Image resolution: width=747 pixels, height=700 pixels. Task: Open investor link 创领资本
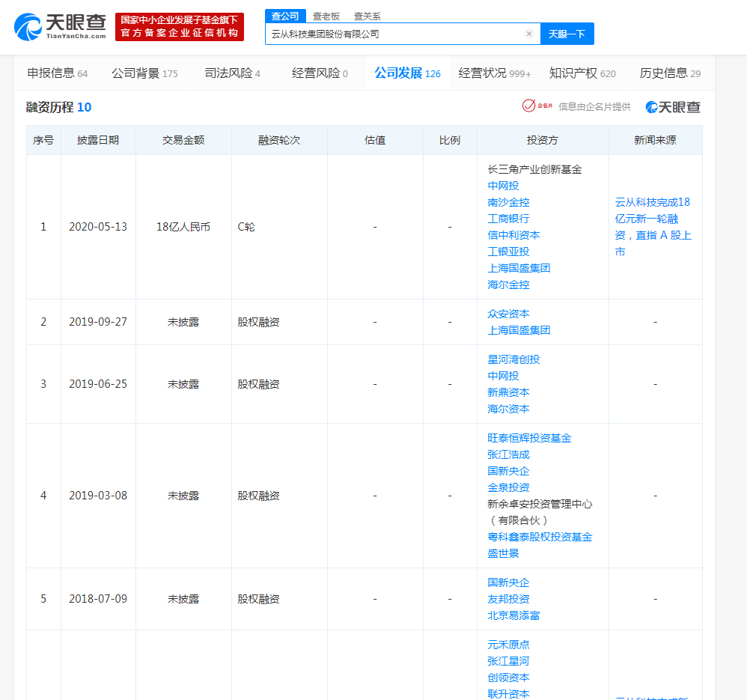click(x=508, y=678)
